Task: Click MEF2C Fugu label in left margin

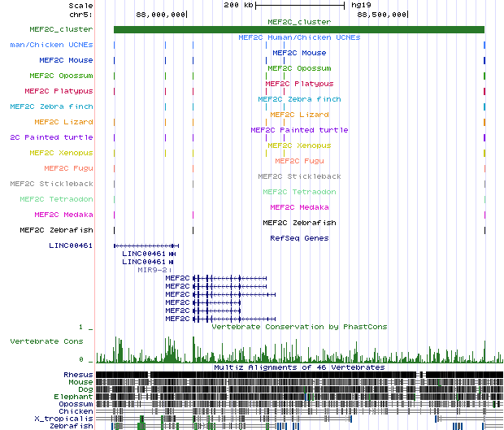Action: tap(68, 168)
